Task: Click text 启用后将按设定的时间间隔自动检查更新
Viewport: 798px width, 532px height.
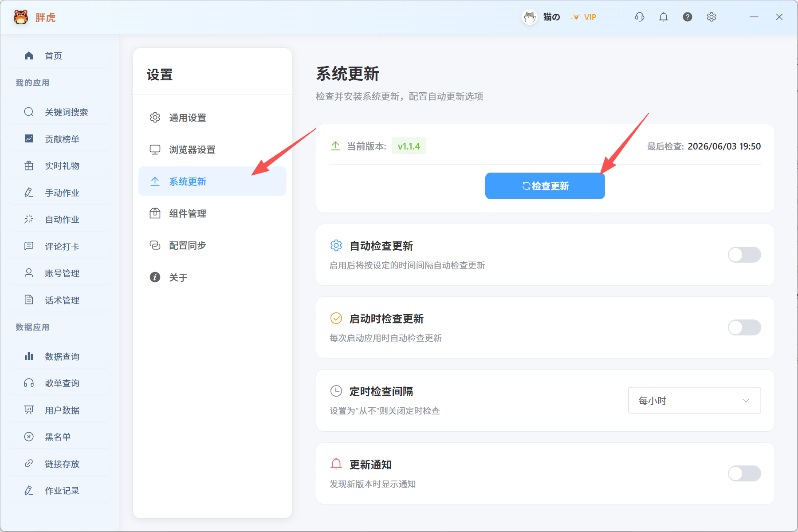Action: [x=407, y=265]
